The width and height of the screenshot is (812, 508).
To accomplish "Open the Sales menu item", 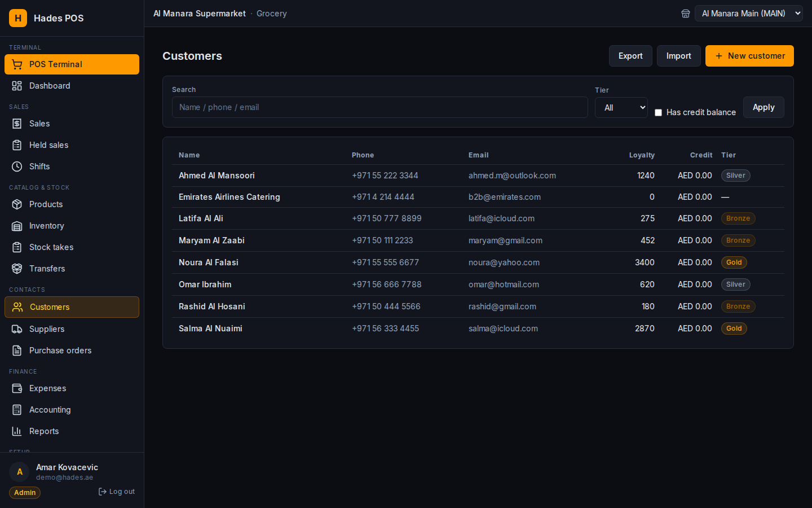I will tap(72, 124).
